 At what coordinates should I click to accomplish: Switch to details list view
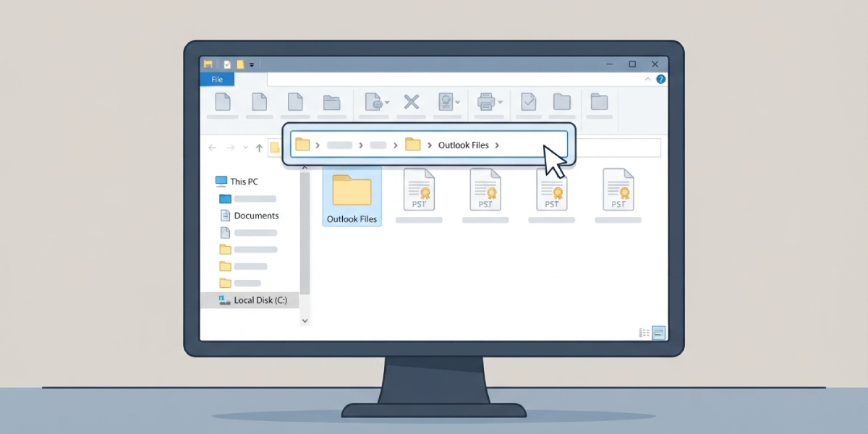(x=644, y=333)
